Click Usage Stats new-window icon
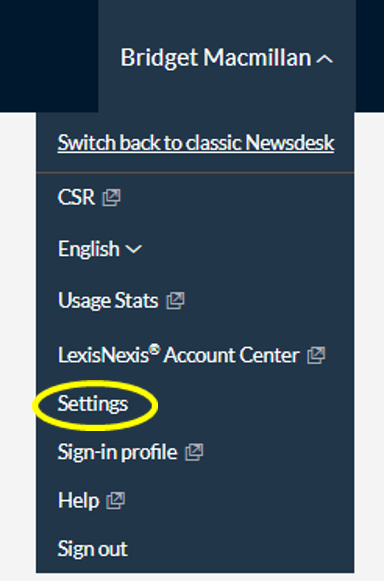The height and width of the screenshot is (581, 384). pyautogui.click(x=175, y=301)
